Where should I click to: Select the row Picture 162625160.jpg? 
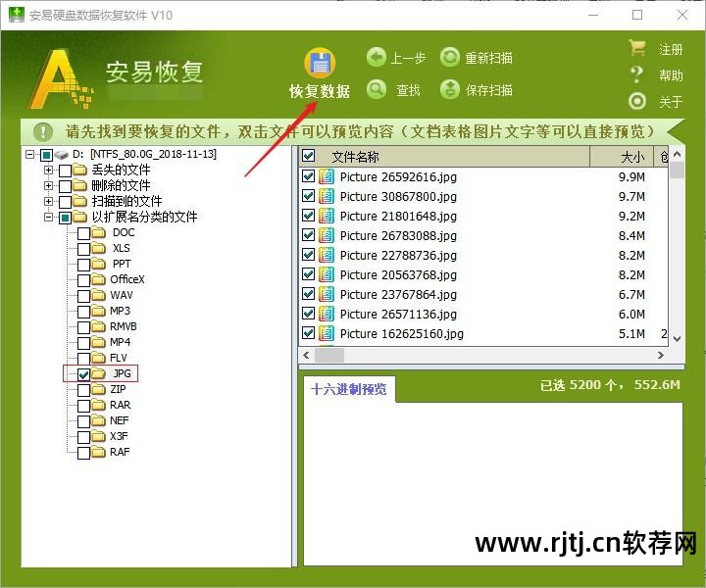pos(483,334)
